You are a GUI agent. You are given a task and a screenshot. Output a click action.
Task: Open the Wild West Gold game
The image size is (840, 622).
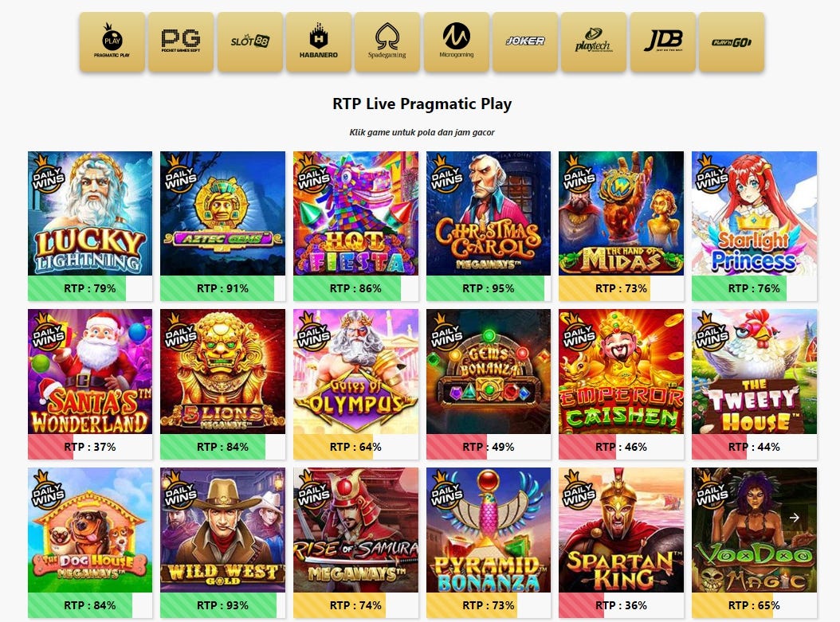pyautogui.click(x=223, y=530)
